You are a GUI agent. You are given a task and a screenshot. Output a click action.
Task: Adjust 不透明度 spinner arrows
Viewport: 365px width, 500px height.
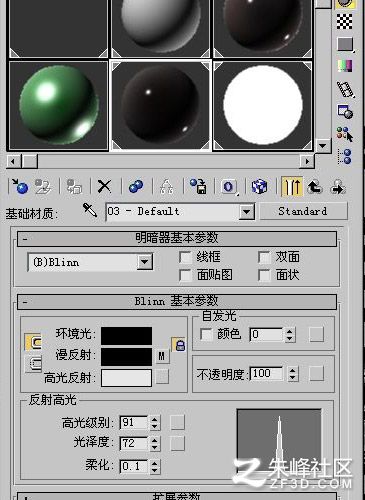tap(292, 374)
